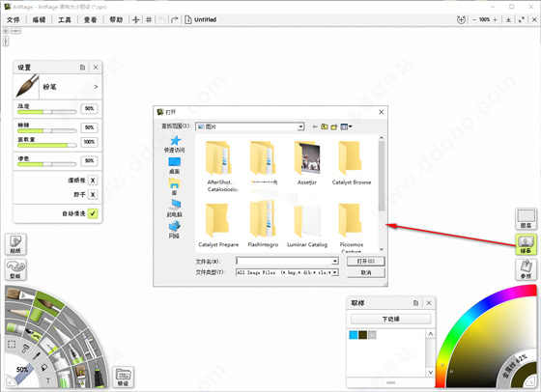This screenshot has width=541, height=392.
Task: Select the highlighted green watercolor brush tool
Action: tap(48, 303)
